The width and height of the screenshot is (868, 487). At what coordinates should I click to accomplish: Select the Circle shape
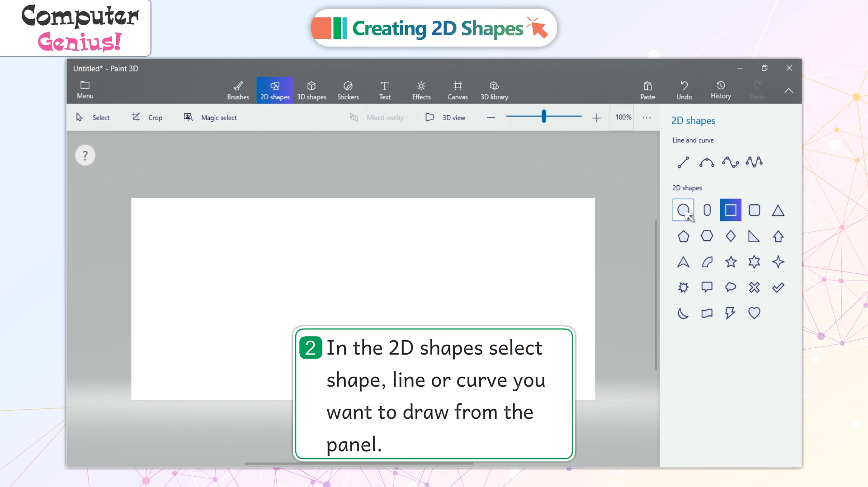(683, 210)
